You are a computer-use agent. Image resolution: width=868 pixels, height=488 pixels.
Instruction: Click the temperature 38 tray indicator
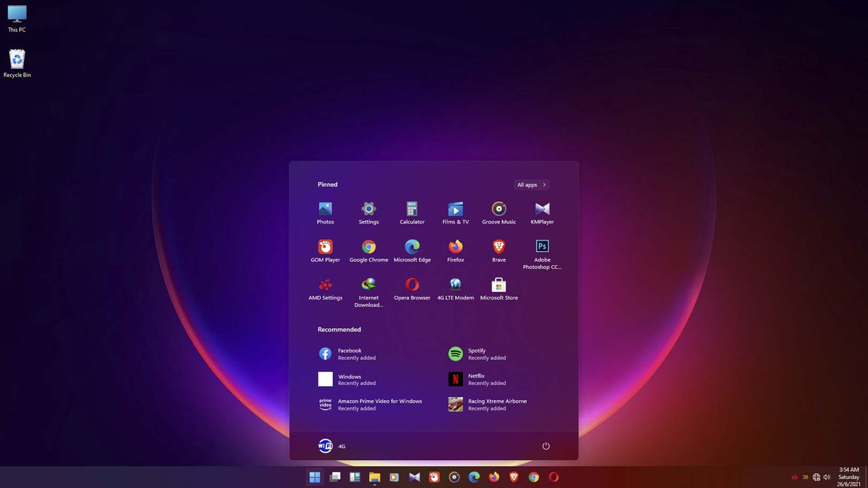point(806,477)
